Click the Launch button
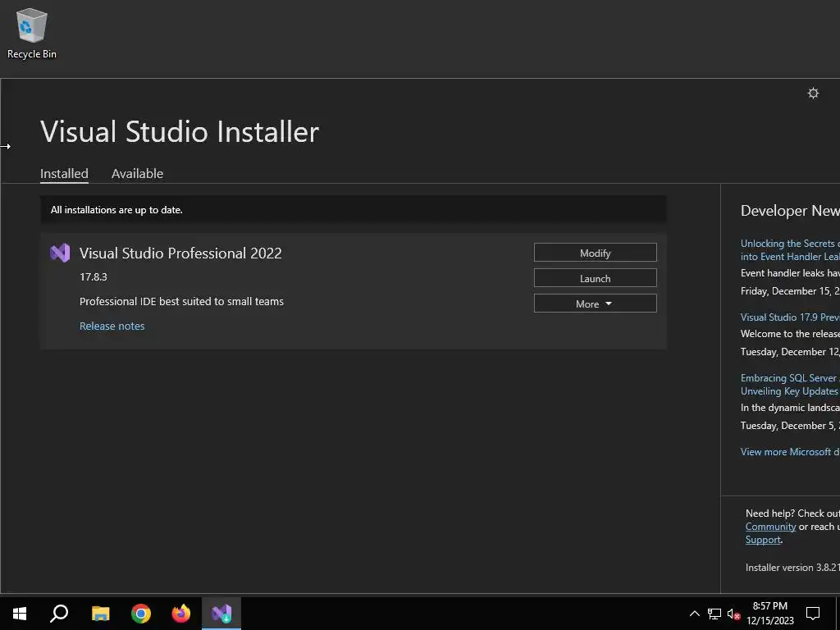Screen dimensions: 840x630 point(596,279)
